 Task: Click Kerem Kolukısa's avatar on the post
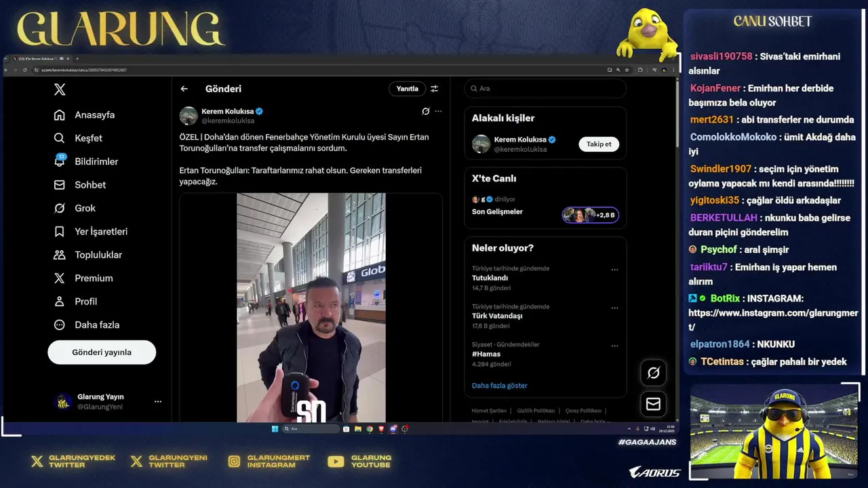click(189, 116)
